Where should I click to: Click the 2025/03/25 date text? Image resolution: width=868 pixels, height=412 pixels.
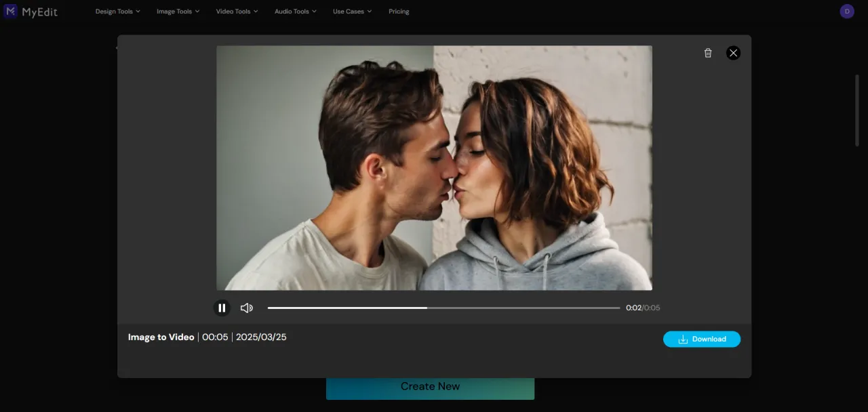point(261,337)
